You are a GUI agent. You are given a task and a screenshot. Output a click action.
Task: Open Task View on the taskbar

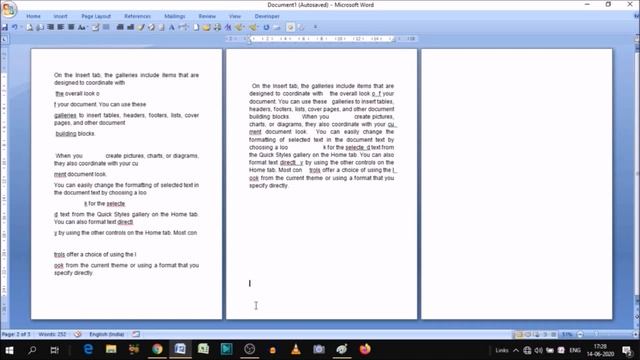(x=54, y=350)
